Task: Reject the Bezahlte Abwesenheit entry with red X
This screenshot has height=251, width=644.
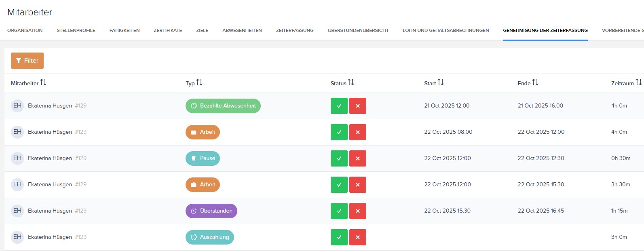Action: tap(357, 106)
